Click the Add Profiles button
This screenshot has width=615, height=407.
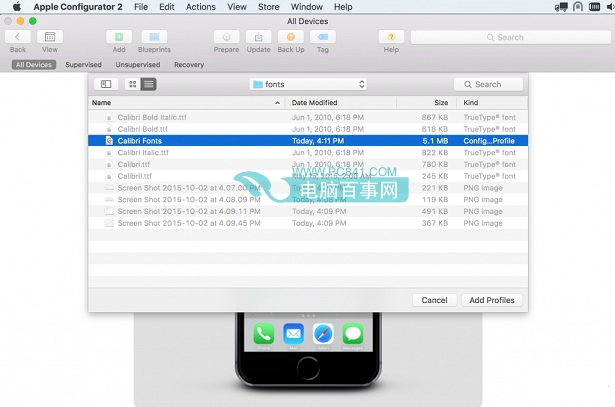click(x=492, y=300)
